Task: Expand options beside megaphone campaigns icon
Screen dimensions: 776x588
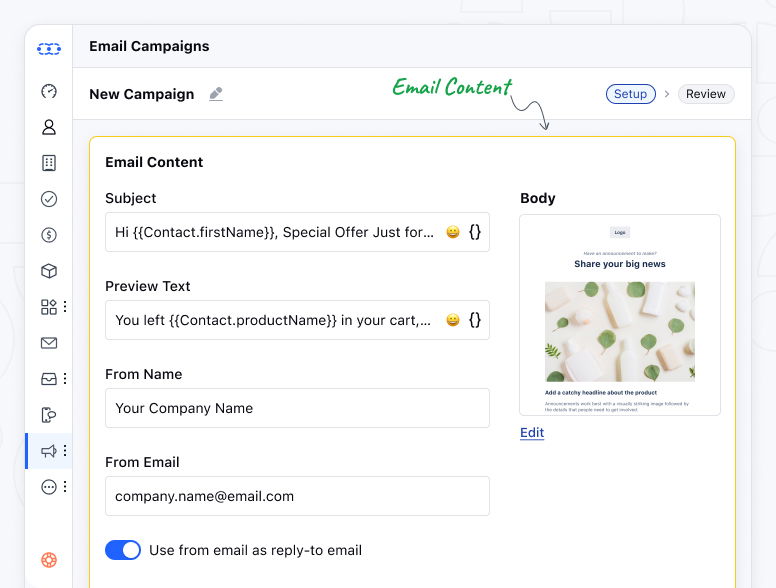Action: (65, 451)
